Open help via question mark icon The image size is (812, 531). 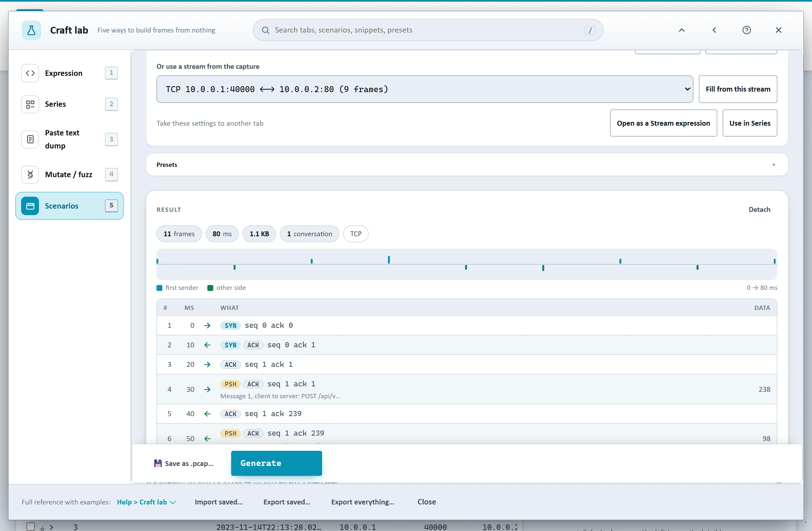click(746, 30)
